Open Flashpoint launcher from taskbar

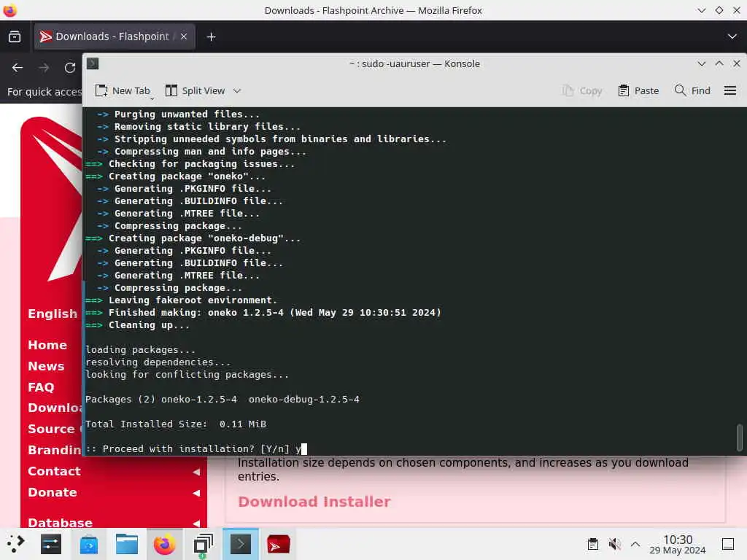coord(278,544)
